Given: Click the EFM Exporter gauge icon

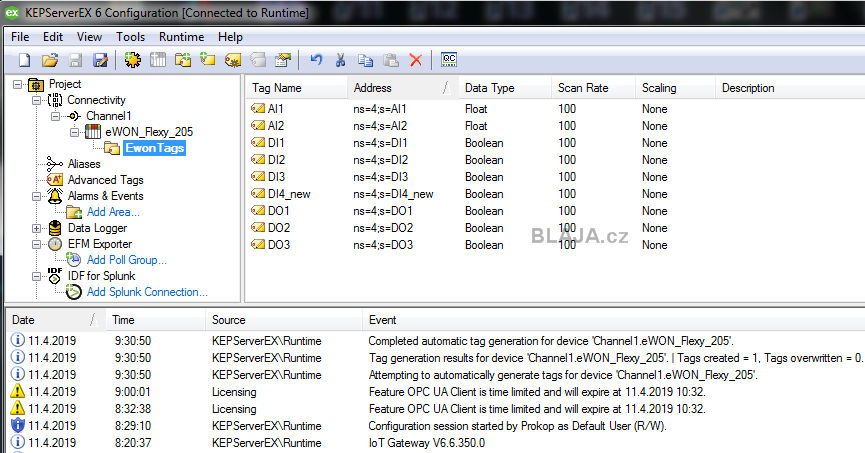Looking at the screenshot, I should tap(55, 244).
